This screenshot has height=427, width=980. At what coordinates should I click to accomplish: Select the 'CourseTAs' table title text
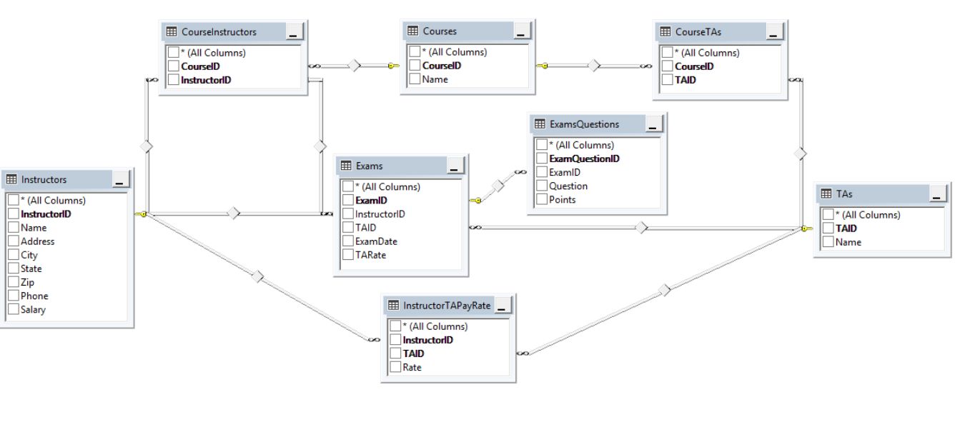[698, 31]
